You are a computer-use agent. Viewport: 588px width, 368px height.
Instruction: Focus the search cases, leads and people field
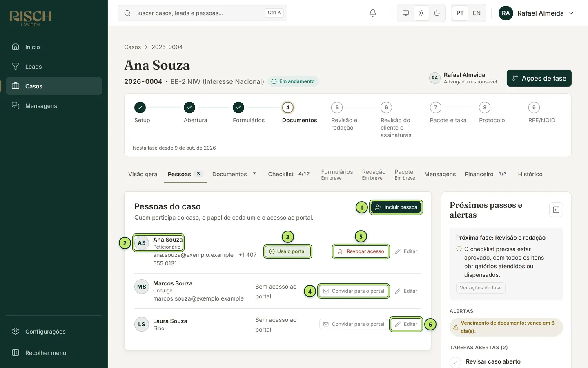coord(202,13)
